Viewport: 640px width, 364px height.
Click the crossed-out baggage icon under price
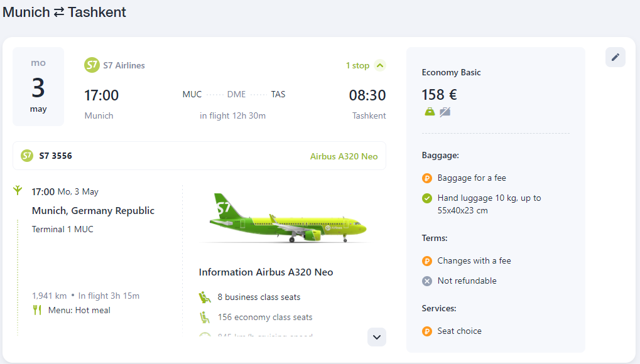click(x=445, y=112)
